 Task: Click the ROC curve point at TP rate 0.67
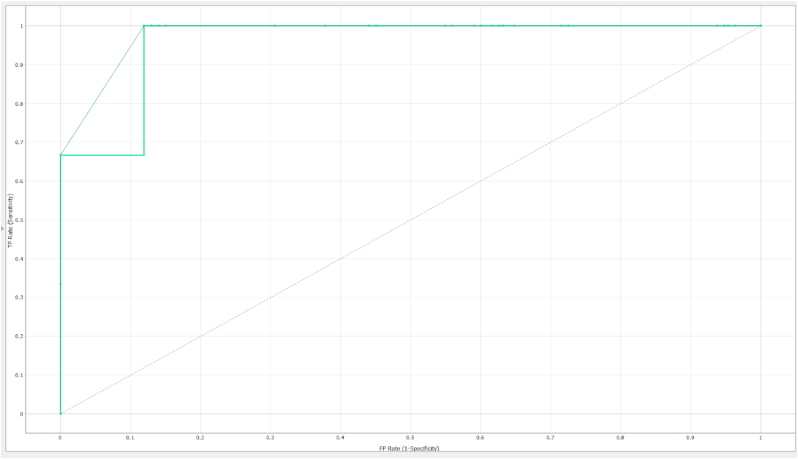coord(60,155)
